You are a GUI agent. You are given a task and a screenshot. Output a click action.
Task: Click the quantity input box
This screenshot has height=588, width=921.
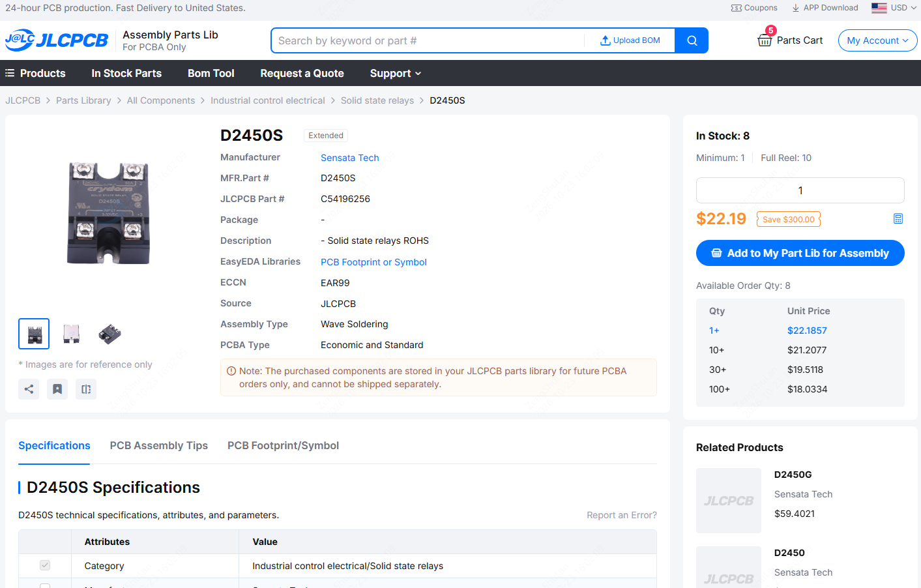(800, 190)
